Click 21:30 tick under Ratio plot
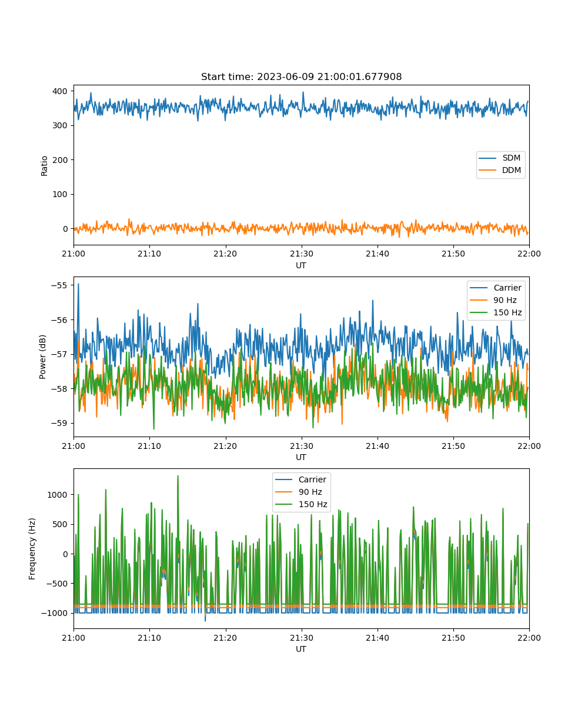588x706 pixels. [x=302, y=254]
